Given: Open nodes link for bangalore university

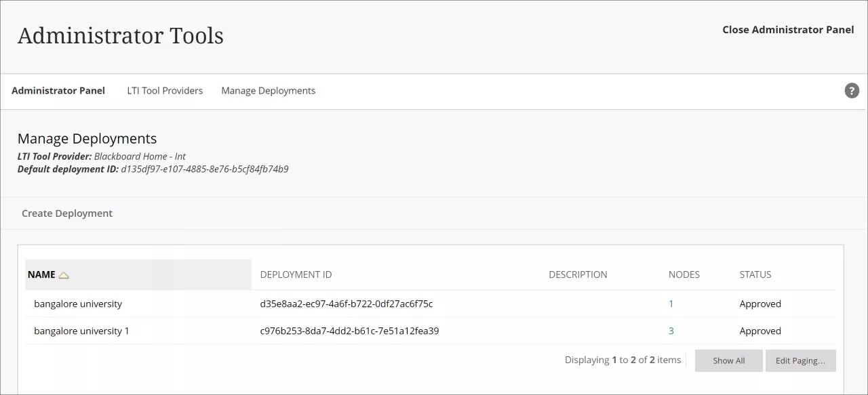Looking at the screenshot, I should click(x=671, y=304).
